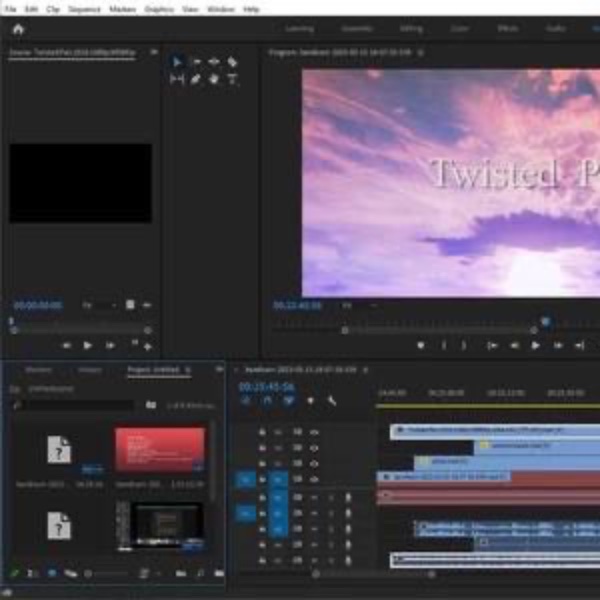The width and height of the screenshot is (600, 600).
Task: Go to In point in Program monitor
Action: click(x=492, y=346)
